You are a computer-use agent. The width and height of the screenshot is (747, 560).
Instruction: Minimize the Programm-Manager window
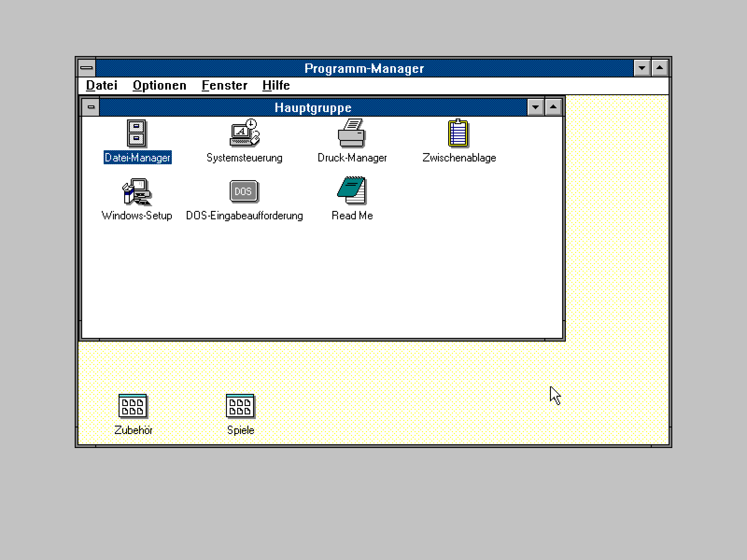642,68
